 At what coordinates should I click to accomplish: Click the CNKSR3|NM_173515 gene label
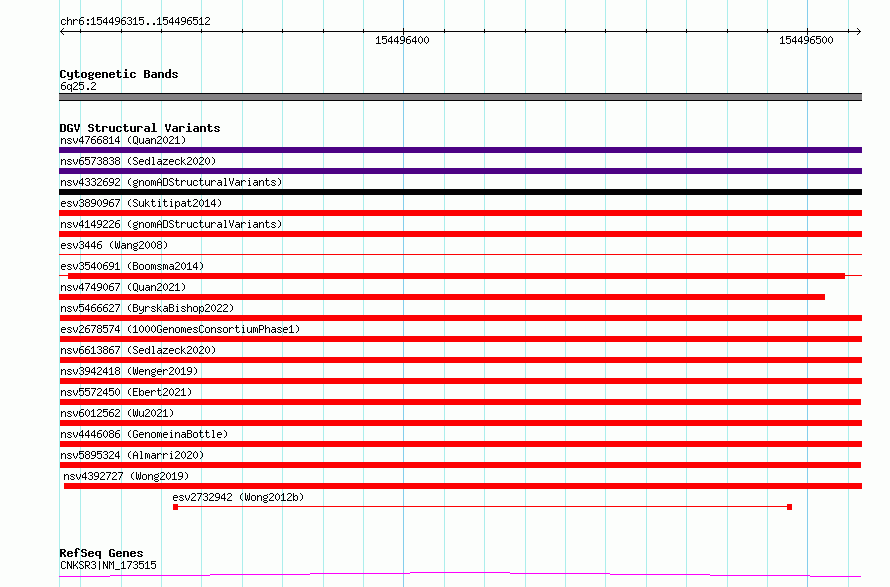(x=108, y=565)
